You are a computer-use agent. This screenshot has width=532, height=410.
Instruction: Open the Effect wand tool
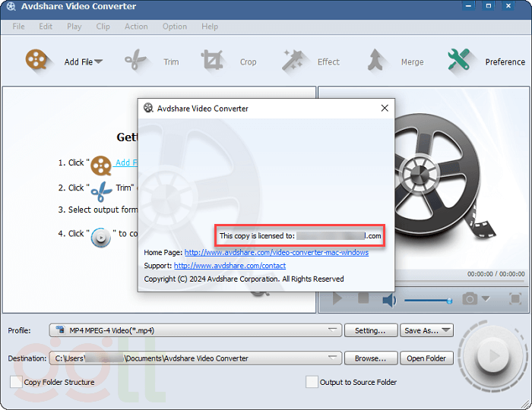point(293,61)
